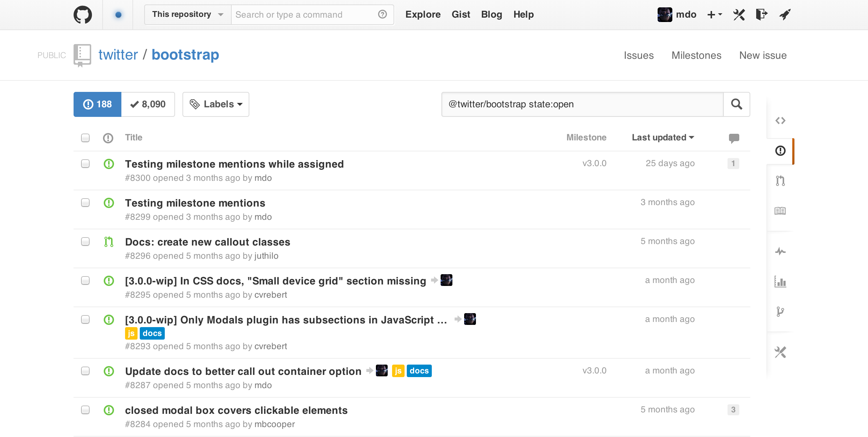Open Help in the top navigation
The height and width of the screenshot is (437, 868).
click(523, 15)
